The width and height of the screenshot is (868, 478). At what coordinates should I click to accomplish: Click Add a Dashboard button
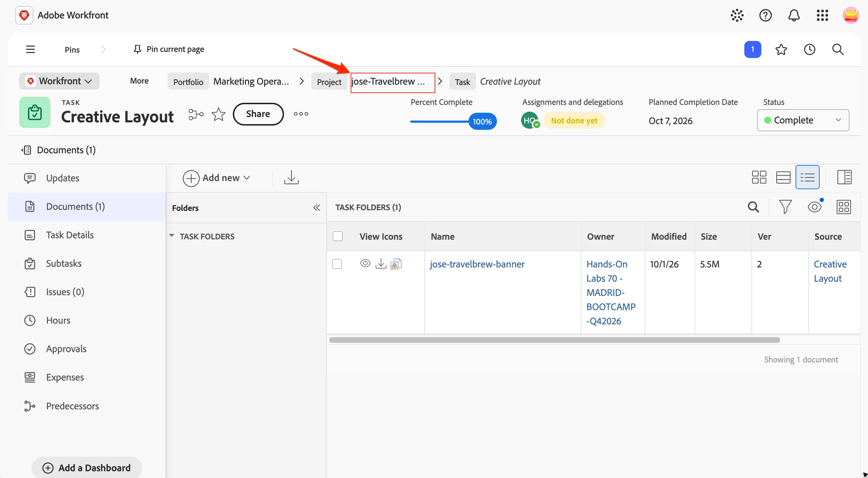87,468
